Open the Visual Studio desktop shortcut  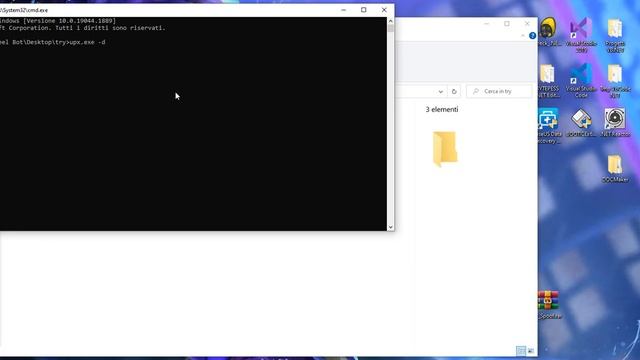pyautogui.click(x=581, y=35)
